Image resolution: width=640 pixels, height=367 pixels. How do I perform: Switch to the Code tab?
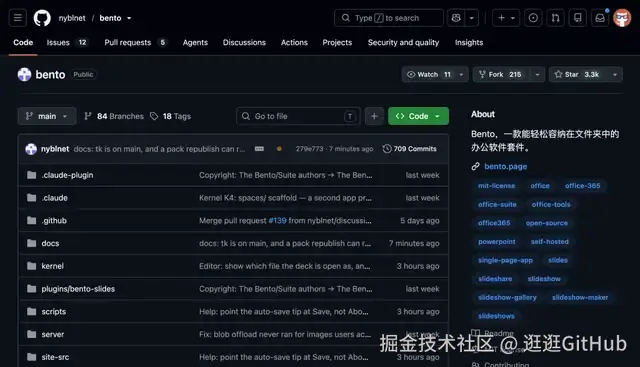point(23,42)
